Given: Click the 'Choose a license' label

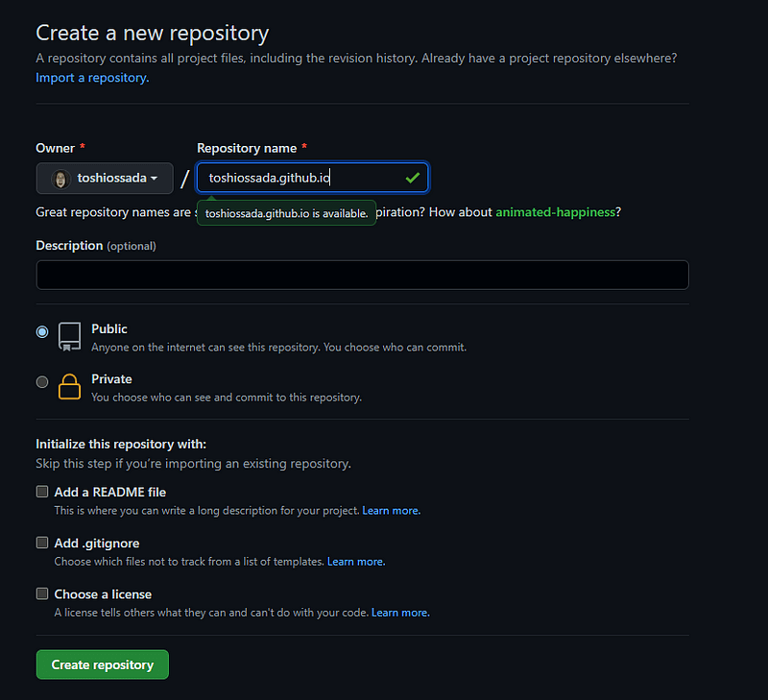Looking at the screenshot, I should 103,594.
